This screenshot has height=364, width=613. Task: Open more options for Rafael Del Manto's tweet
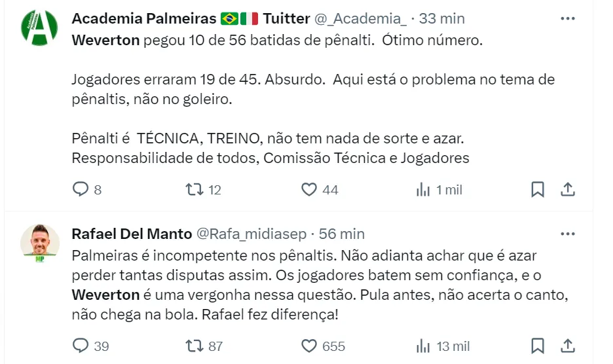point(567,234)
